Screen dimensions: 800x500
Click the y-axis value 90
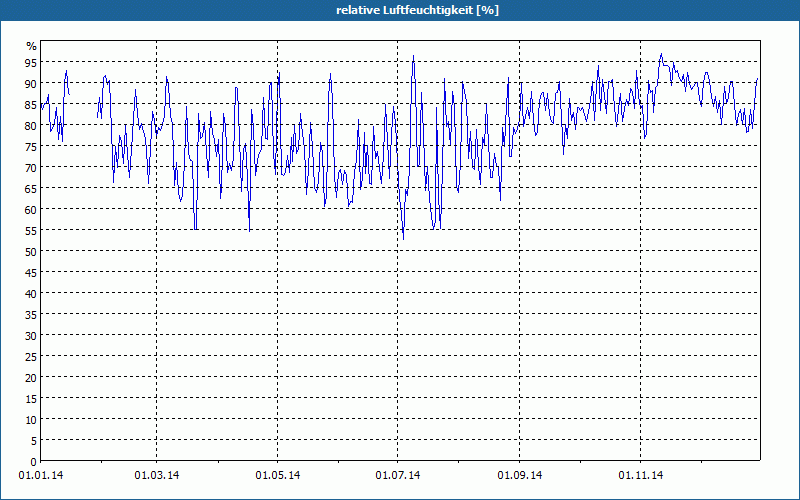click(x=31, y=84)
